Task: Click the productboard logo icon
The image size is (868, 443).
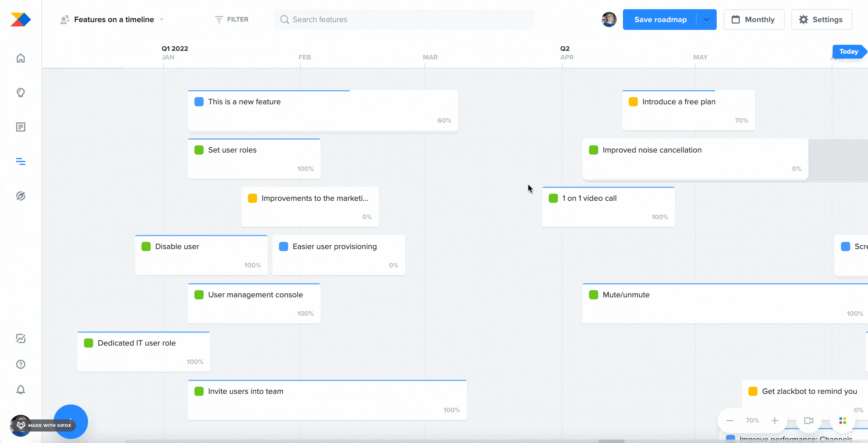Action: (20, 20)
